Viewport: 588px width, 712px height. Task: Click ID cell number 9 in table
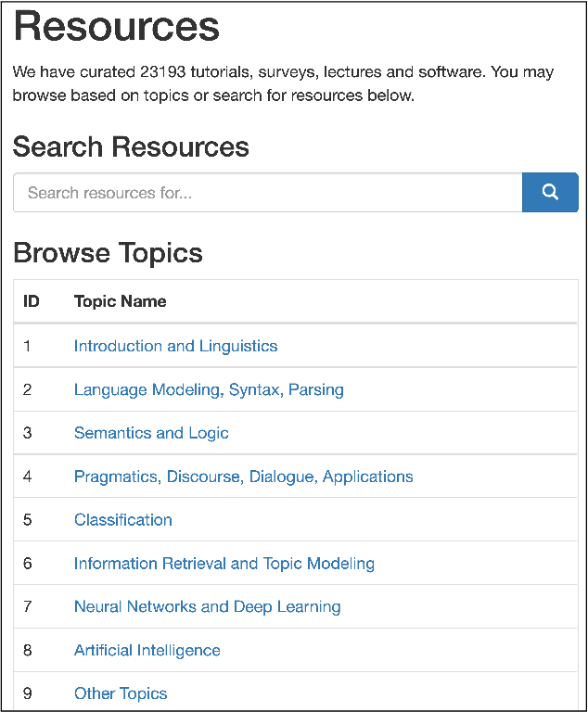[x=28, y=693]
